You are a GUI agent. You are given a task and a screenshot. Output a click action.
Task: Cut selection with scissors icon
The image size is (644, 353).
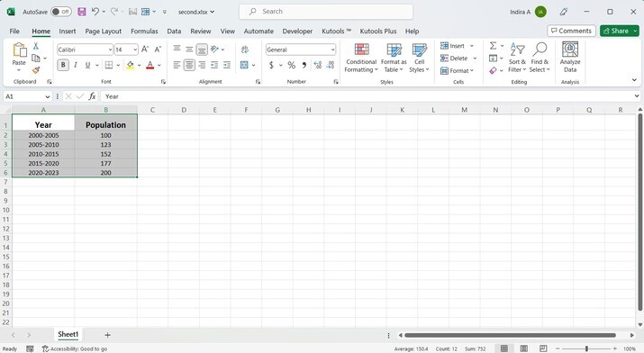point(36,46)
